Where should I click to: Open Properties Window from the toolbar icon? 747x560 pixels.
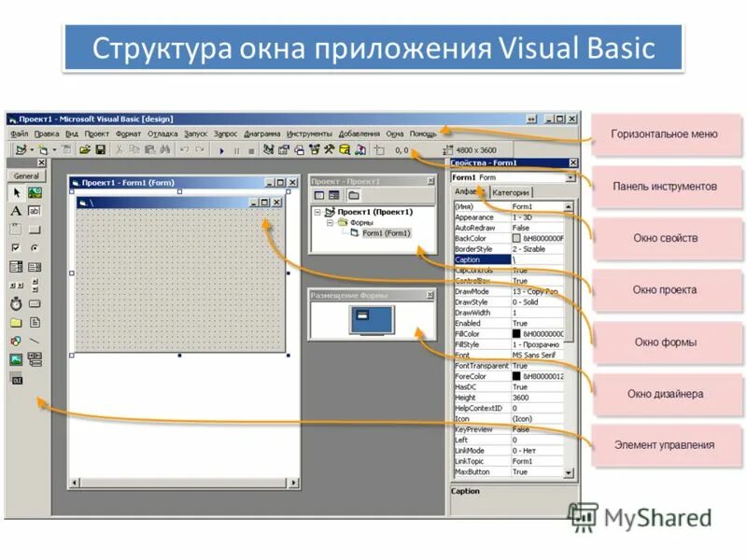[284, 150]
